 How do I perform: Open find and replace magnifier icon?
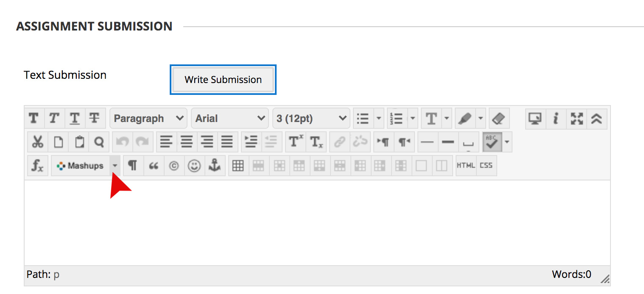point(99,142)
